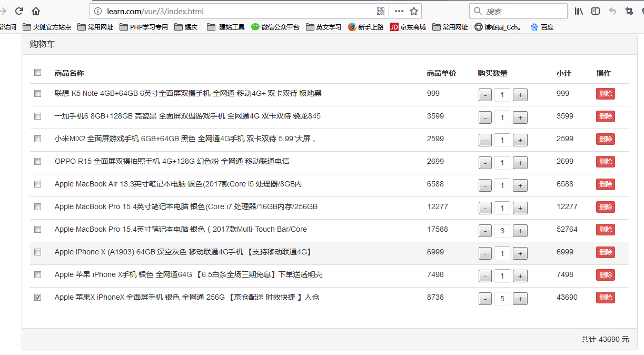644x355 pixels.
Task: Open 火狐官方站点 bookmark folder
Action: pyautogui.click(x=47, y=27)
